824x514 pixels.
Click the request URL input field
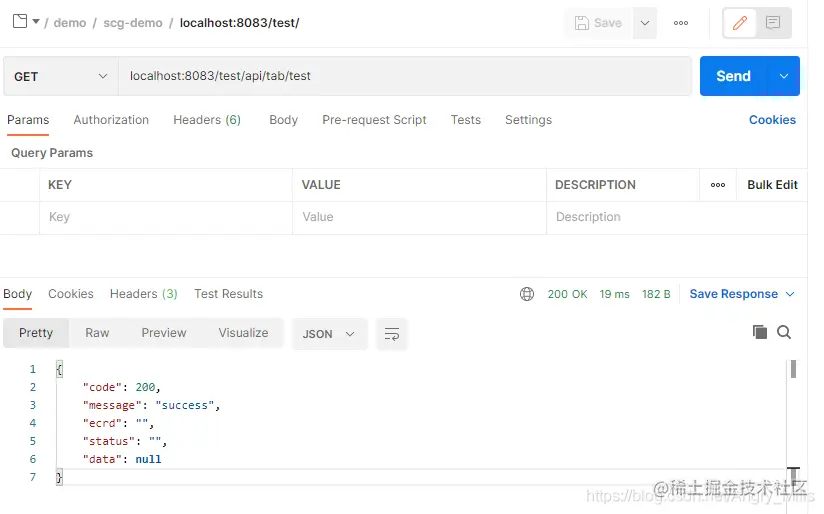coord(405,76)
